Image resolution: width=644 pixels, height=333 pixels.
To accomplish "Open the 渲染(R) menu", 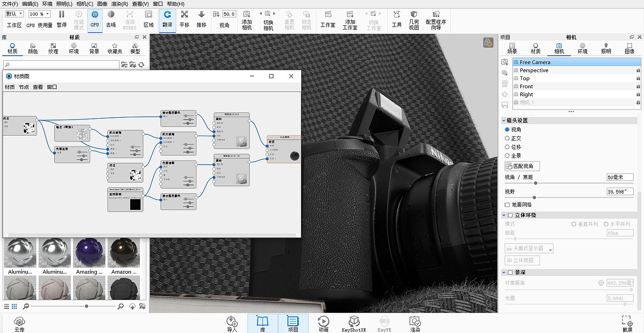I will click(120, 4).
